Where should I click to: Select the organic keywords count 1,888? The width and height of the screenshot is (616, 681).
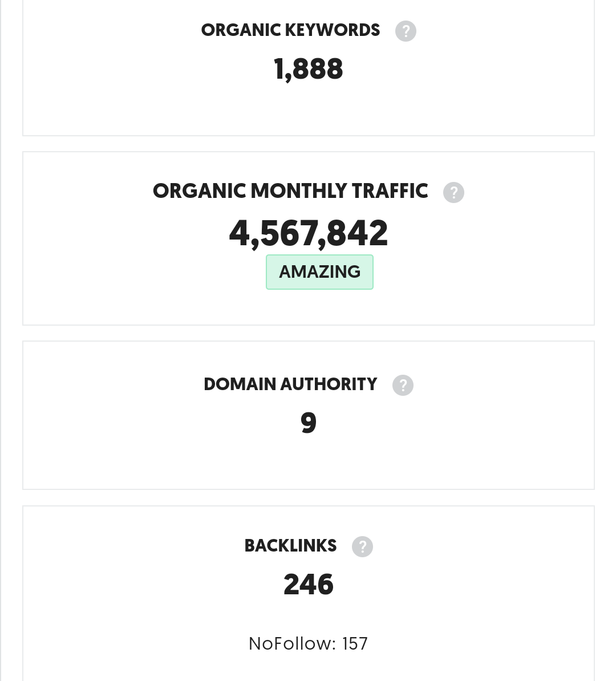(308, 68)
